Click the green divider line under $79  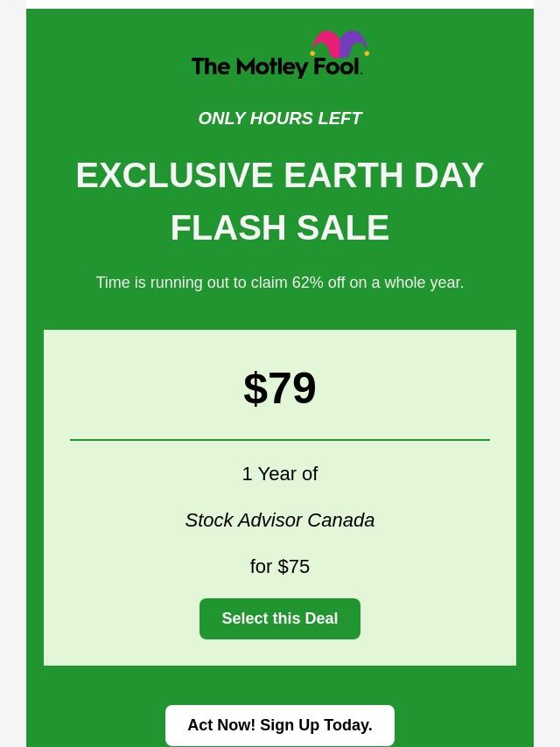[280, 440]
